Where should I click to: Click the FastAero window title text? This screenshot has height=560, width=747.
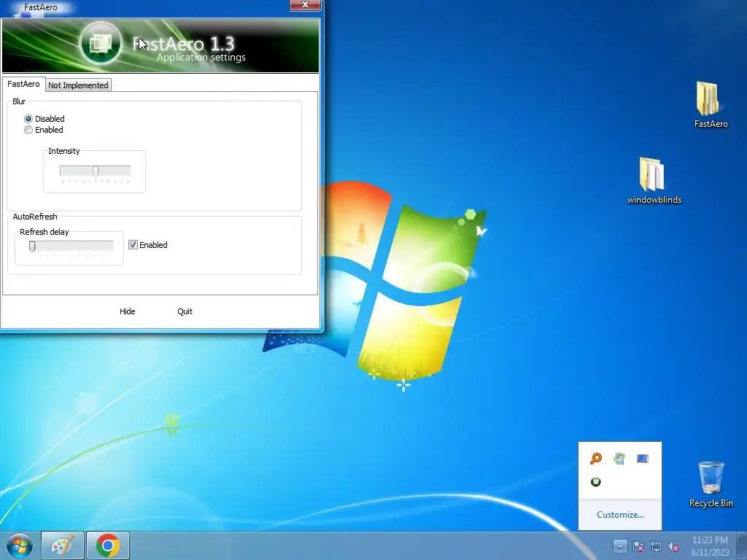(41, 7)
